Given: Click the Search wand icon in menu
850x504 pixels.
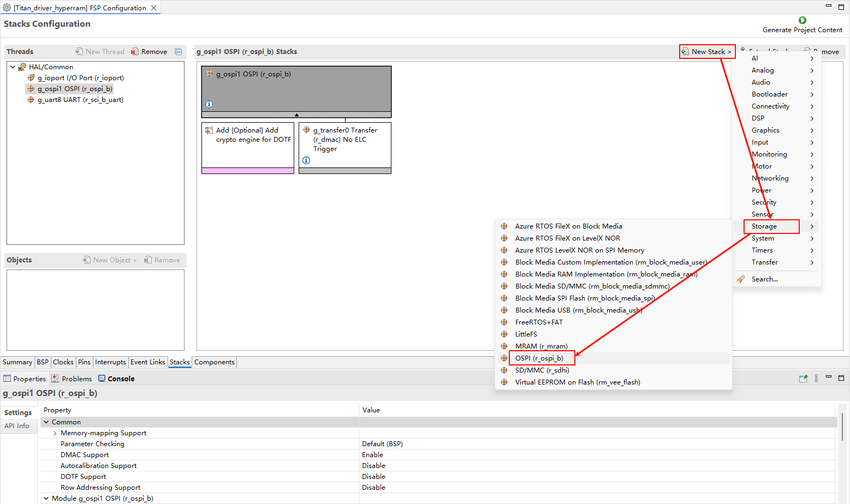Looking at the screenshot, I should click(x=740, y=279).
